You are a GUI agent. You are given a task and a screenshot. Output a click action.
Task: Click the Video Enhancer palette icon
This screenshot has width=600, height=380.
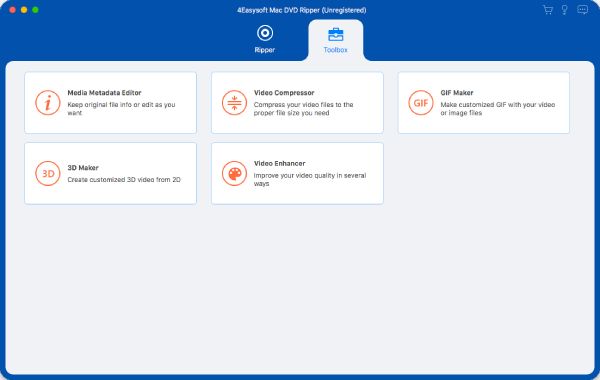(x=234, y=173)
